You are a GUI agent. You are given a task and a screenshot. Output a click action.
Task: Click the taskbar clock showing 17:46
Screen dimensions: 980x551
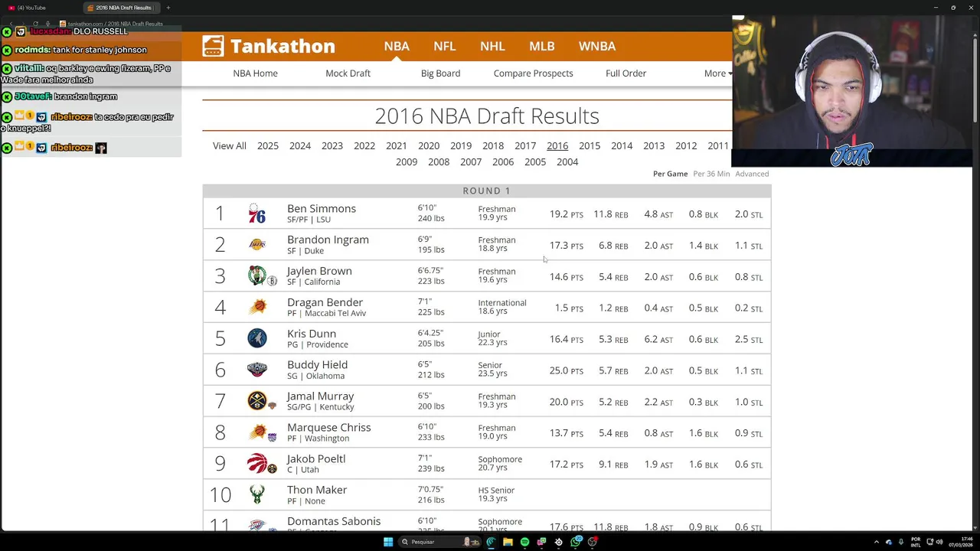coord(960,542)
